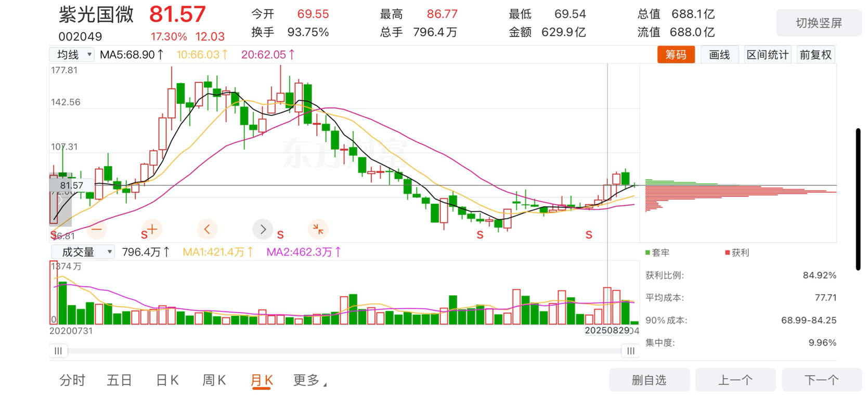This screenshot has height=399, width=868.
Task: Click the 切换竖屏 button
Action: (819, 23)
